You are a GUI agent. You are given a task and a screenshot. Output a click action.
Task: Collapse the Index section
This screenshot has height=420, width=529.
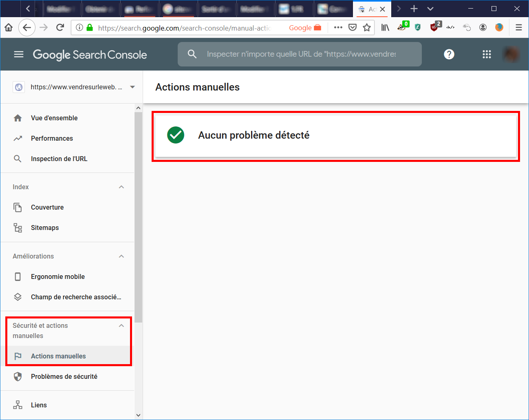coord(121,187)
